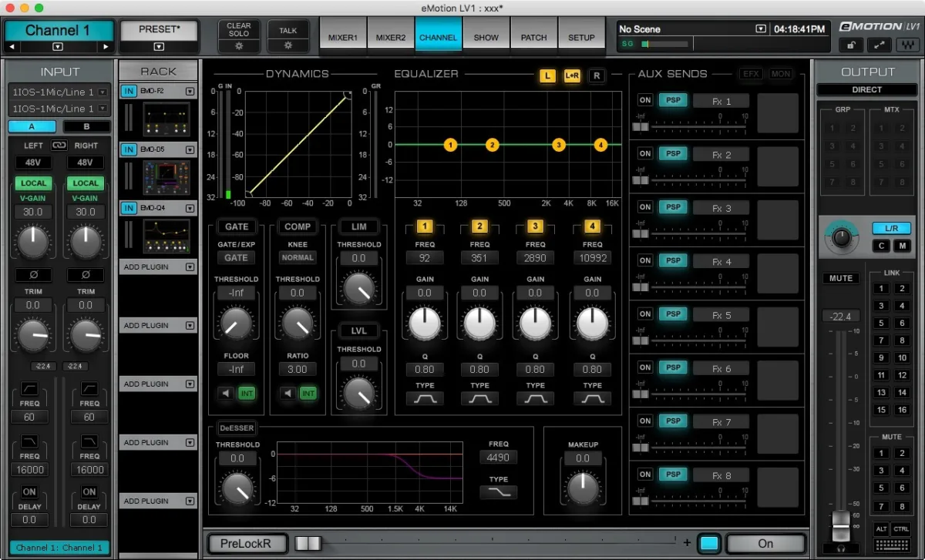Toggle left channel 48V phantom power
Viewport: 925px width, 560px height.
[x=32, y=163]
